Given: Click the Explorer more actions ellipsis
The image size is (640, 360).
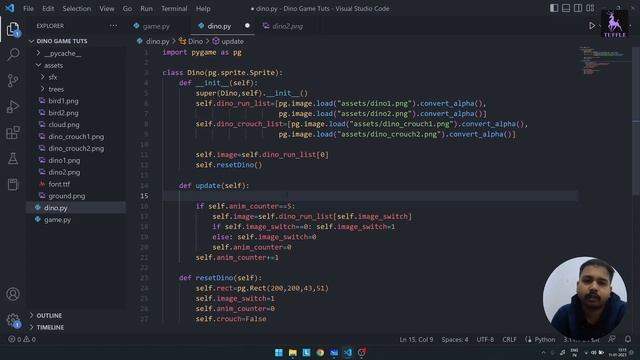Looking at the screenshot, I should (113, 26).
